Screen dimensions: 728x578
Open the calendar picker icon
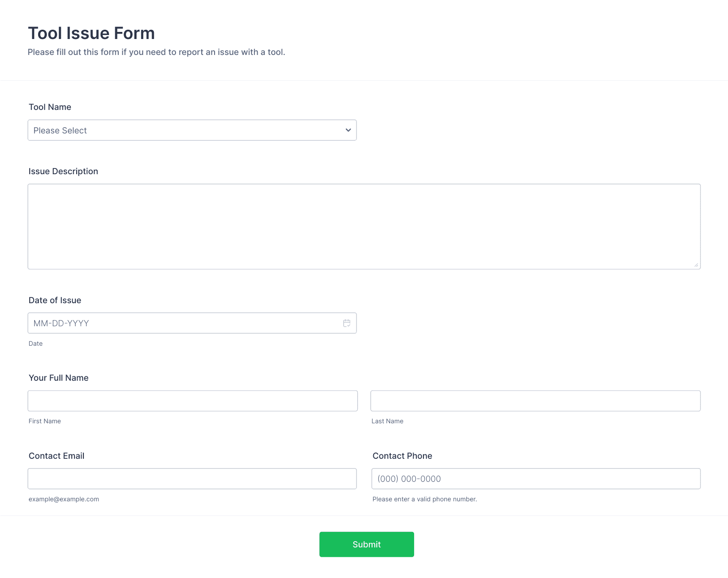click(347, 323)
